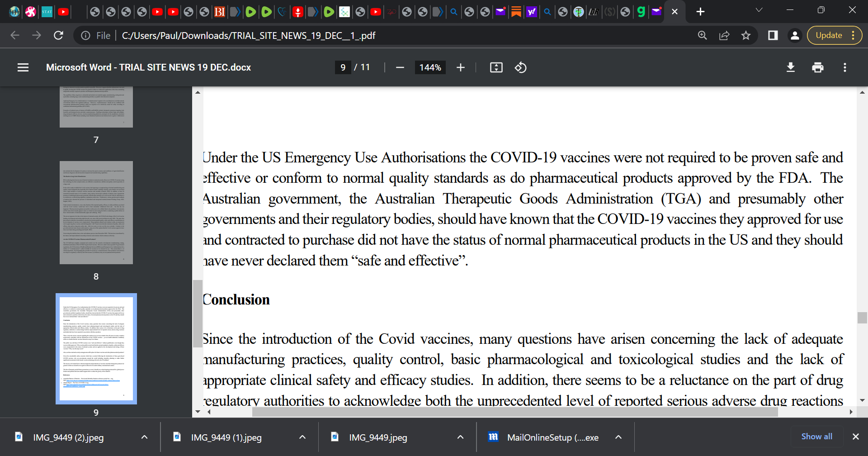Open downloaded file IMG_9449.jpeg

(378, 437)
